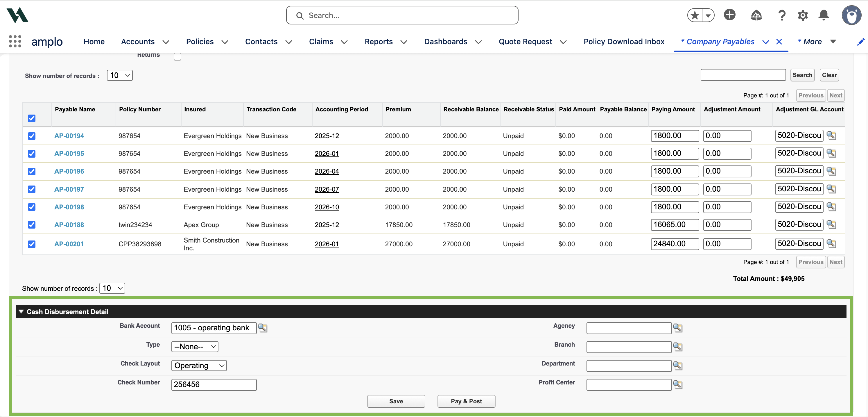Image resolution: width=868 pixels, height=417 pixels.
Task: Click the Pay & Post button
Action: tap(466, 401)
